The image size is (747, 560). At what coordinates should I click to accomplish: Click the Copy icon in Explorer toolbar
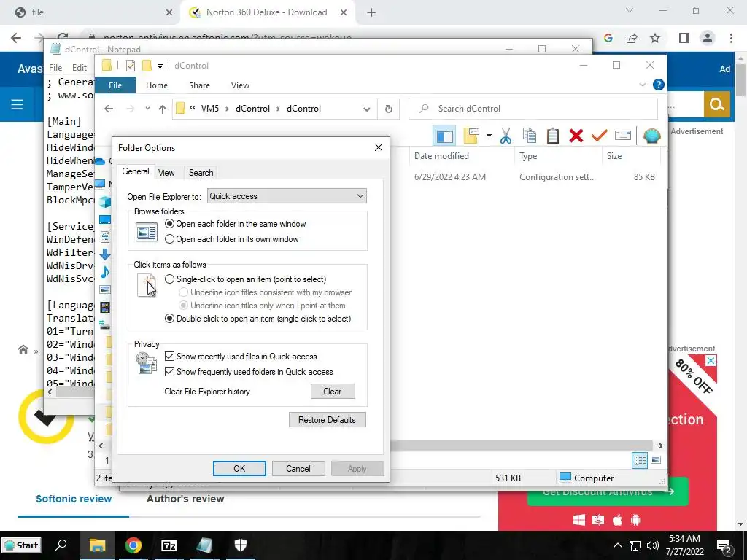click(530, 136)
